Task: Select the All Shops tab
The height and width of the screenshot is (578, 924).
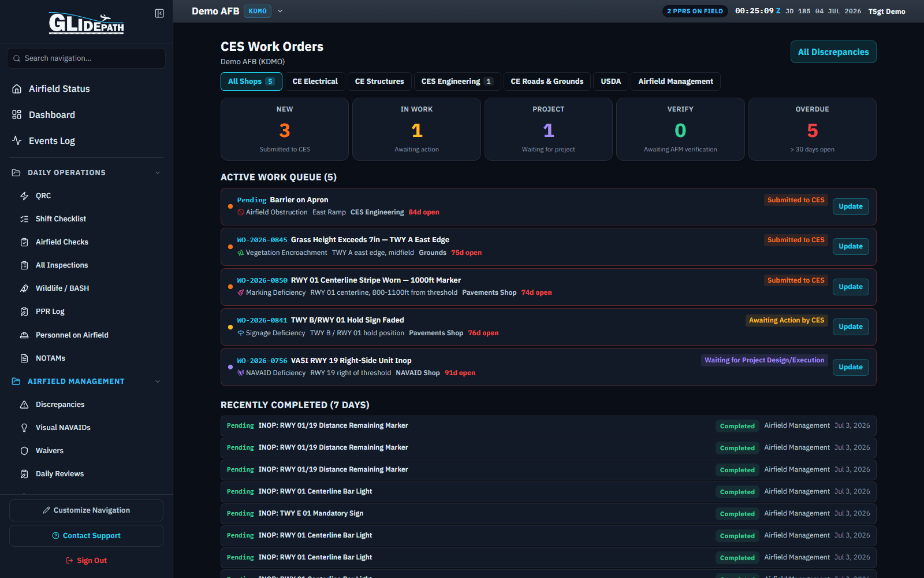Action: 251,81
